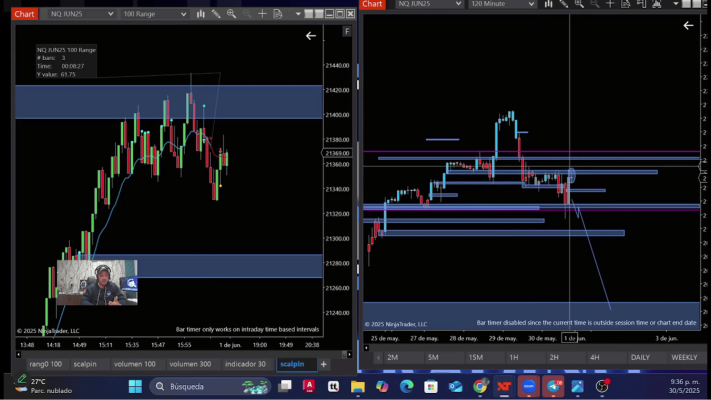
Task: Click the left chart horizontal scrollbar
Action: click(184, 354)
